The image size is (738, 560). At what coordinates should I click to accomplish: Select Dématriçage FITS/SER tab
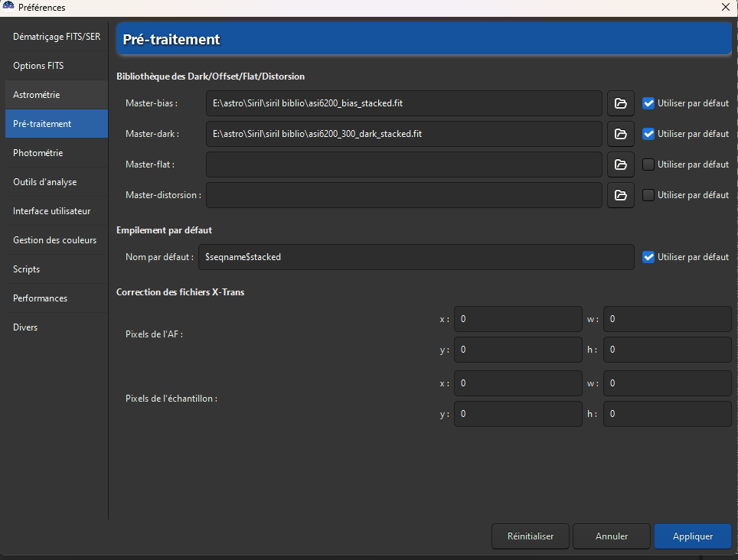(57, 37)
